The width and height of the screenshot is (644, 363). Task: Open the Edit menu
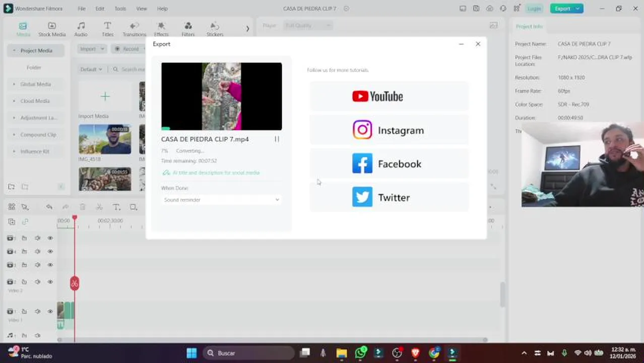(x=100, y=9)
